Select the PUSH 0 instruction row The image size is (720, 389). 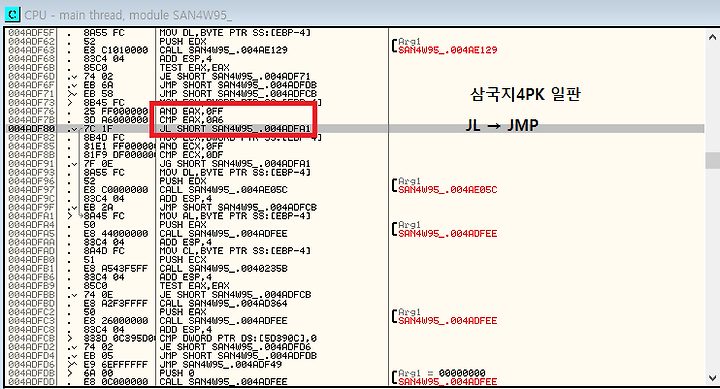[x=177, y=373]
